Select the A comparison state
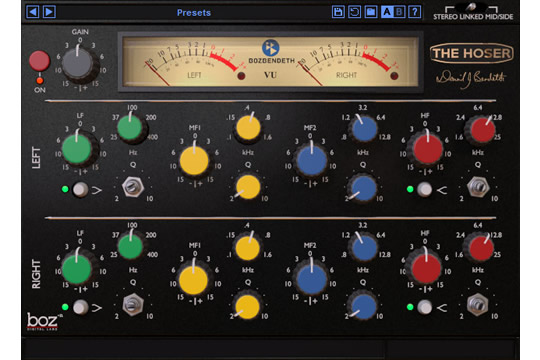The height and width of the screenshot is (360, 540). tap(387, 12)
